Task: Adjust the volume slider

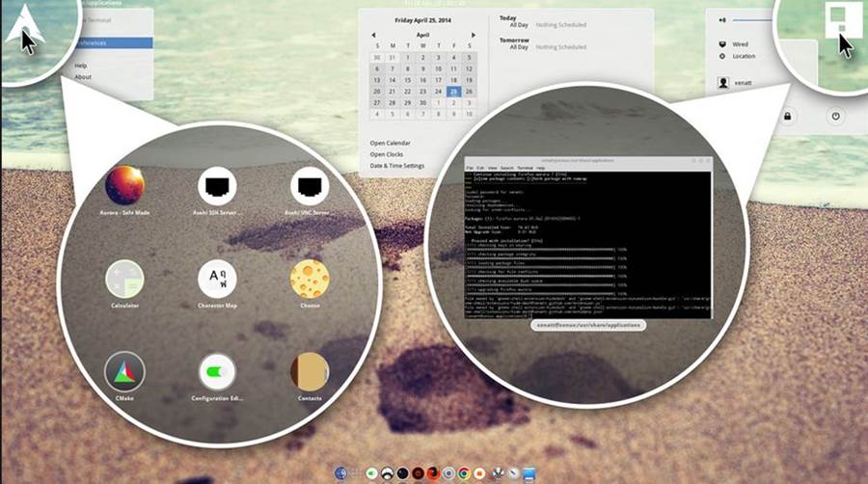Action: coord(752,19)
